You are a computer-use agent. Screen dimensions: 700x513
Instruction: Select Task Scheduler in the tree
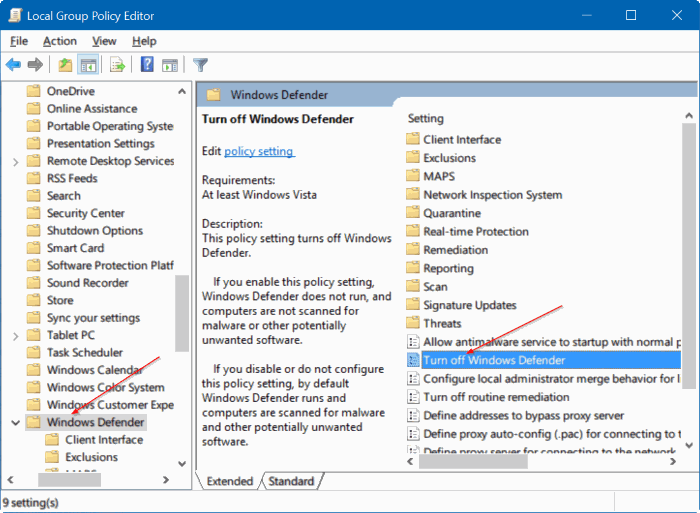pyautogui.click(x=85, y=352)
